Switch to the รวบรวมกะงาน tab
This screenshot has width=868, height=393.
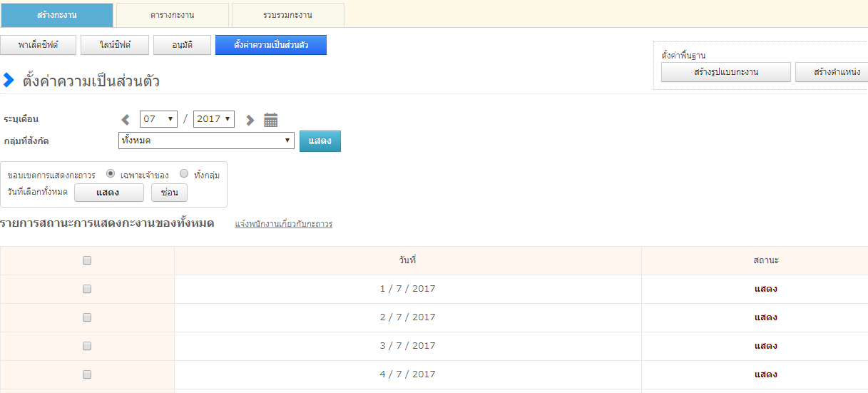pos(287,15)
